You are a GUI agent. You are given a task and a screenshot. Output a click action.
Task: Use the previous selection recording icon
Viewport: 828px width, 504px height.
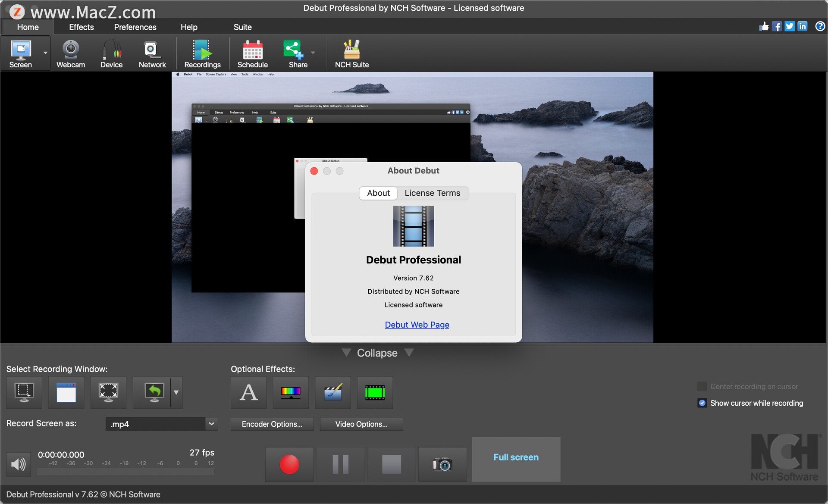point(152,392)
